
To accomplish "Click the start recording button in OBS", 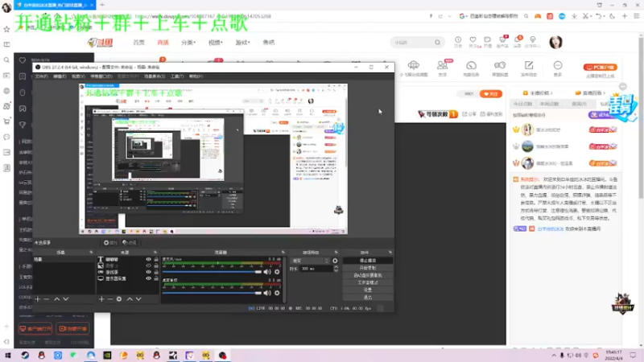I will click(x=368, y=268).
